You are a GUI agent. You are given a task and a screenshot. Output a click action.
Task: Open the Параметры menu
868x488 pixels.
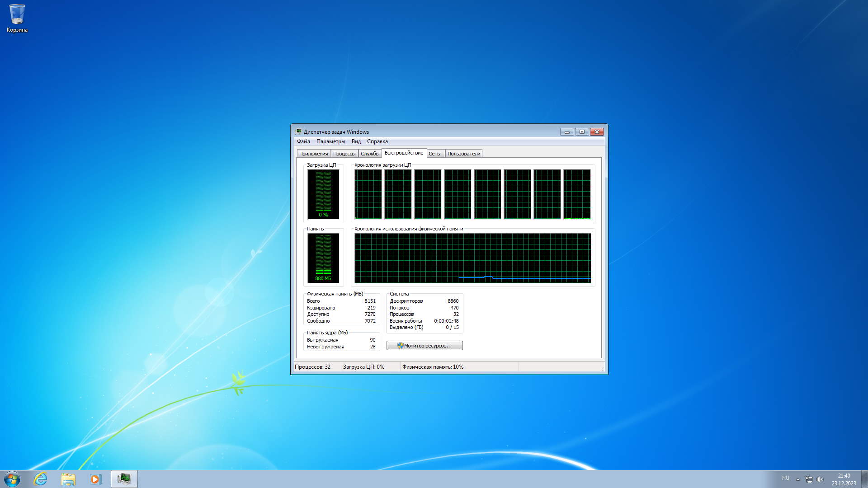330,141
